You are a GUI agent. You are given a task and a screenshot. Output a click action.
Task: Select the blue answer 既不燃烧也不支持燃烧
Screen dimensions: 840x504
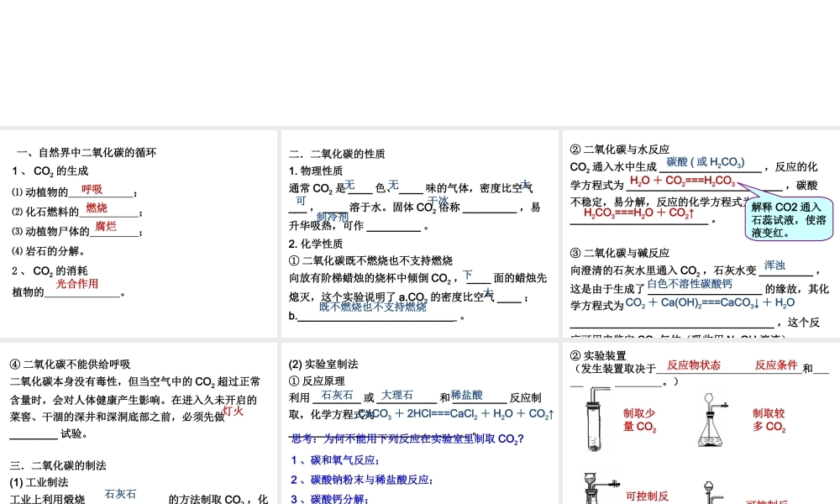coord(373,307)
